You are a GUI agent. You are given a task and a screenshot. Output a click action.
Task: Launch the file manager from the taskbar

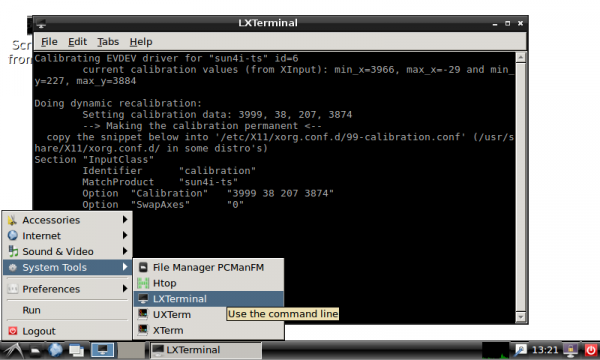click(x=35, y=350)
